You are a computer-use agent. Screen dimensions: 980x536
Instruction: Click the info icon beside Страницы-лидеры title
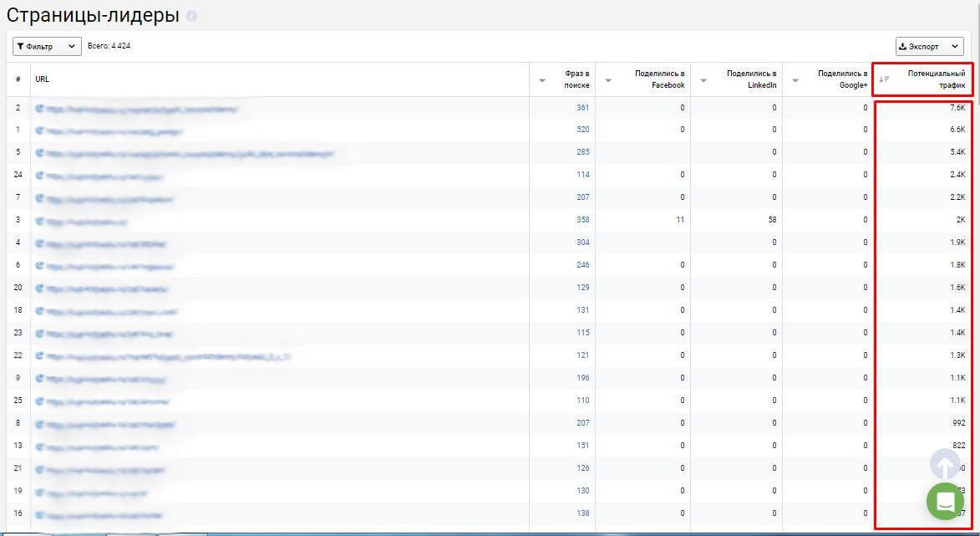(191, 16)
